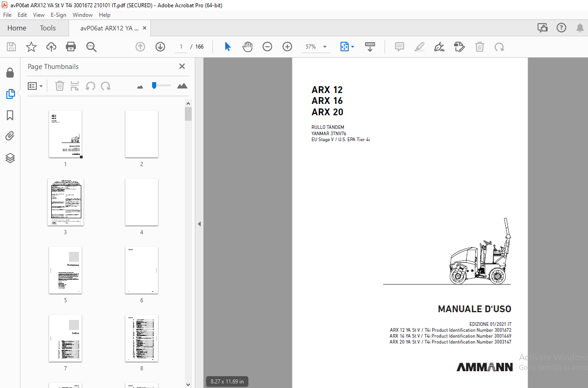
Task: Close the Page Thumbnails panel
Action: (x=182, y=66)
